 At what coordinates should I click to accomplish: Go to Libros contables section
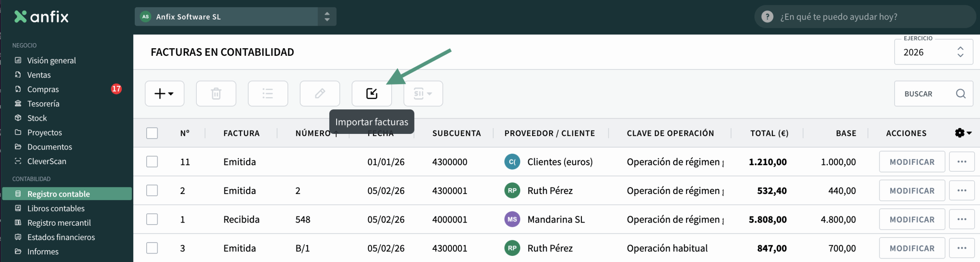[x=56, y=208]
